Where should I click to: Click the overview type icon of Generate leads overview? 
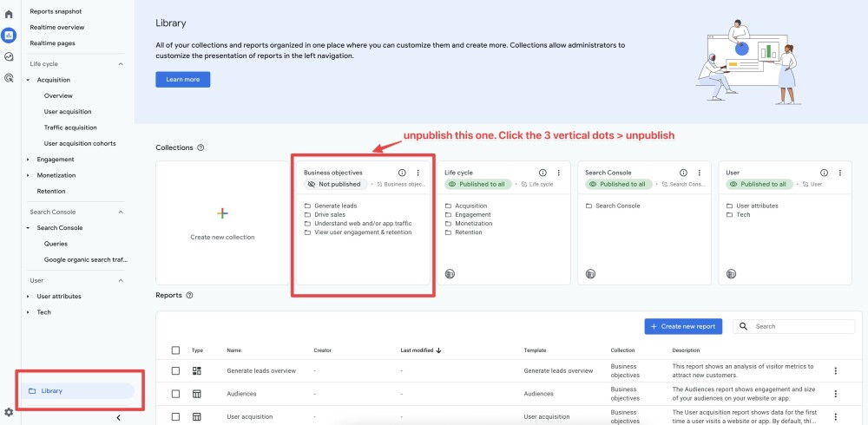pyautogui.click(x=196, y=370)
